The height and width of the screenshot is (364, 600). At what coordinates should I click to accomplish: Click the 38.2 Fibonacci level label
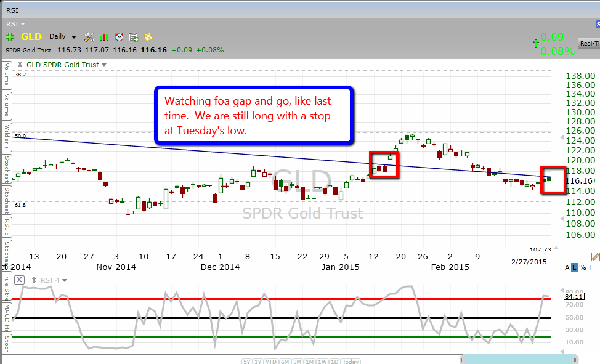pos(20,75)
